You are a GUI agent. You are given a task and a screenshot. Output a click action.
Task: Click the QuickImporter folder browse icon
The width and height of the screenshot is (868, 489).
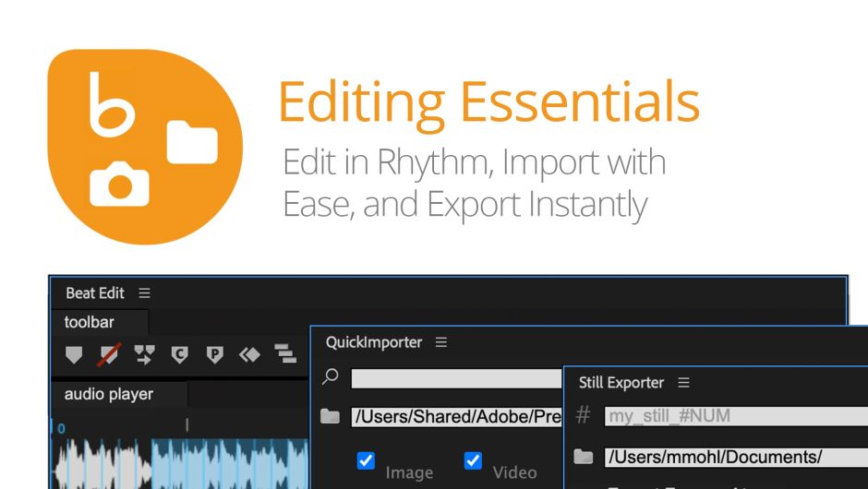(330, 417)
